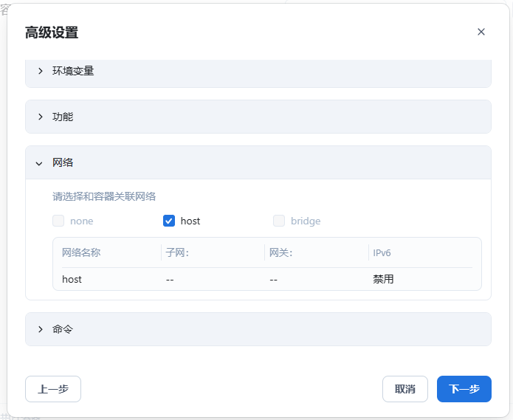This screenshot has width=513, height=420.
Task: Proceed with the blue 下一步 button
Action: [464, 389]
